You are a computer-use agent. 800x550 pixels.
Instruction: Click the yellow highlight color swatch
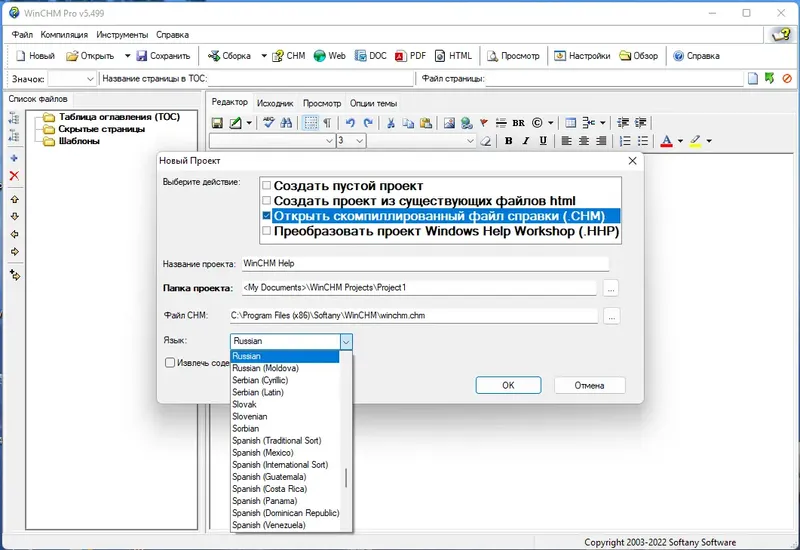695,141
